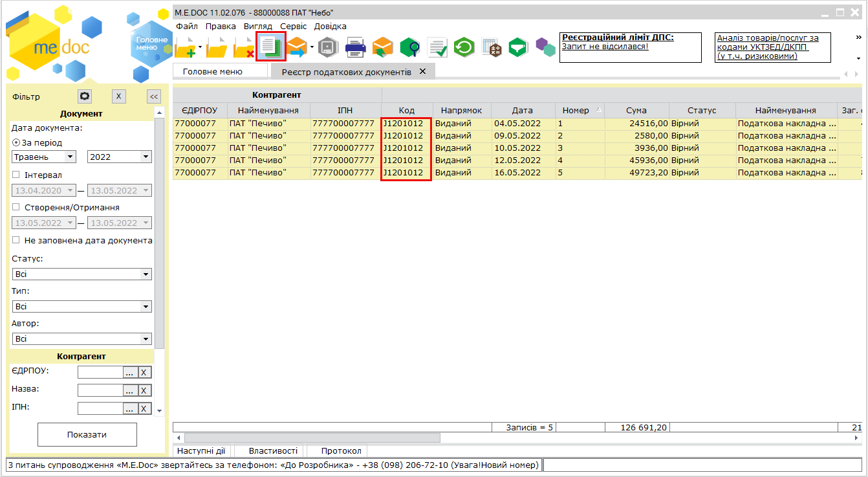Viewport: 868px width, 477px height.
Task: Open the Автор dropdown
Action: (82, 338)
